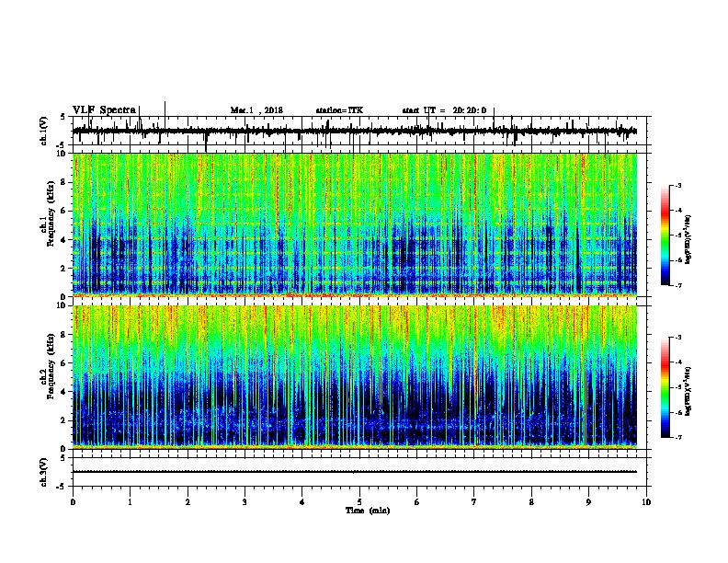Click the ch.2 spectrogram color scale bar
This screenshot has width=728, height=563.
(x=665, y=387)
